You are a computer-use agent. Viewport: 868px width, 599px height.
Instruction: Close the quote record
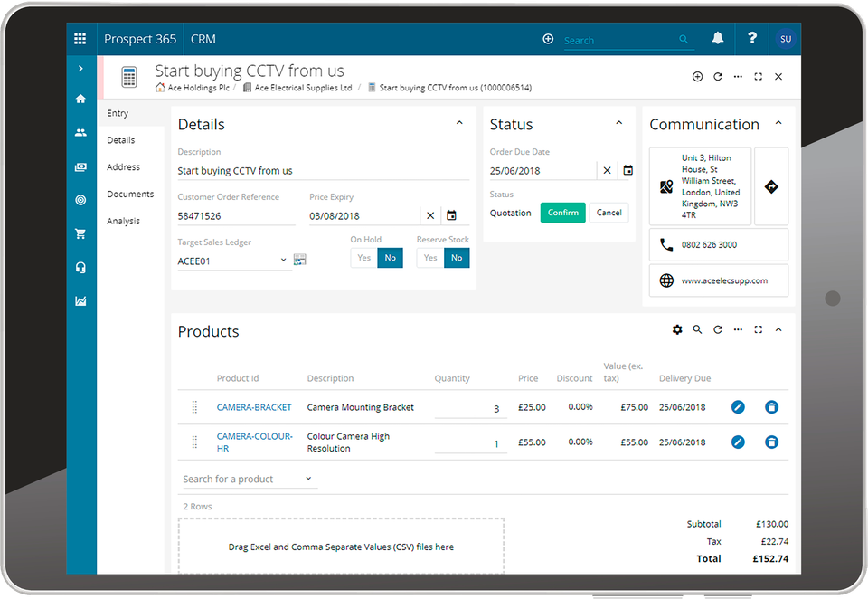click(778, 77)
